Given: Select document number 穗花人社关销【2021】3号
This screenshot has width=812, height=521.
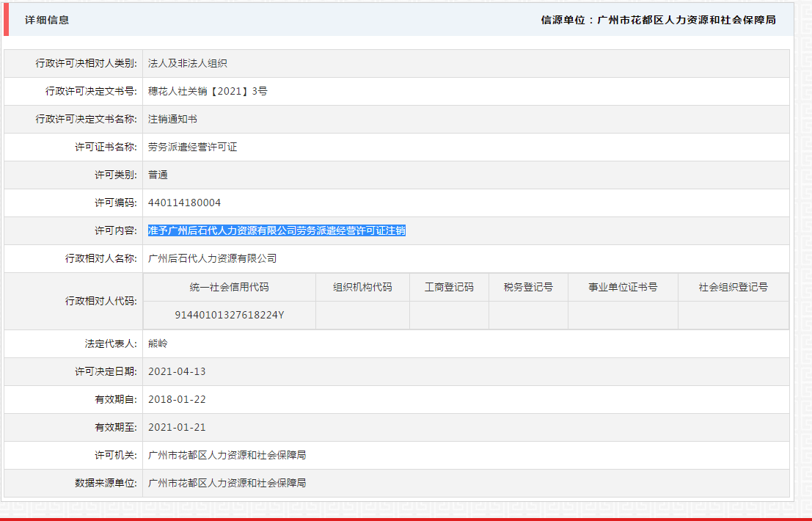Looking at the screenshot, I should pos(208,91).
